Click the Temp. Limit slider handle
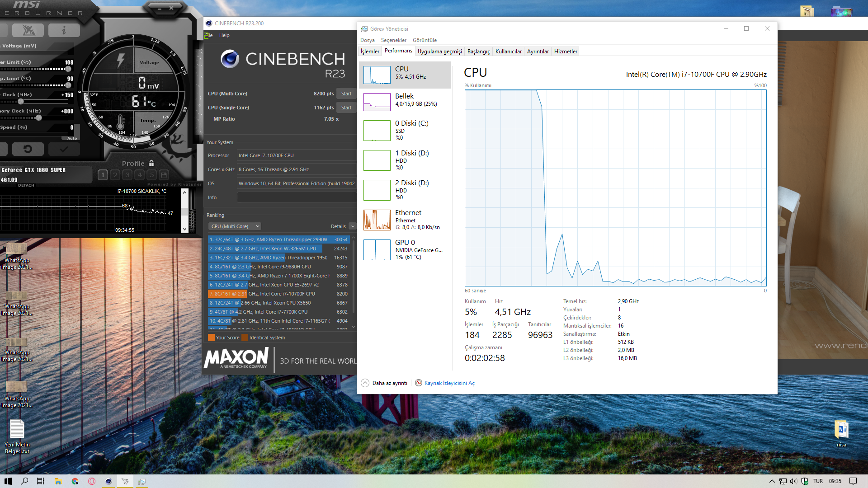Screen dimensions: 868x488 (68, 85)
